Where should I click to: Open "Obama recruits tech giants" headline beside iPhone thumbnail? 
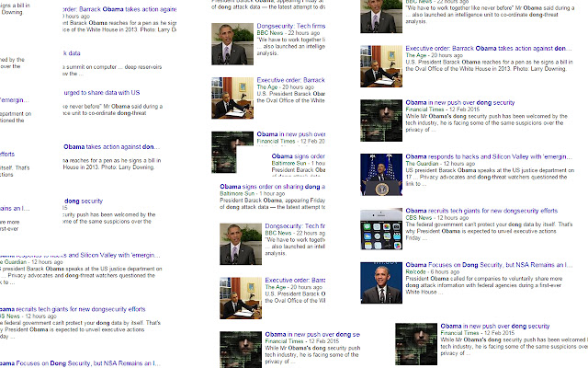(481, 211)
